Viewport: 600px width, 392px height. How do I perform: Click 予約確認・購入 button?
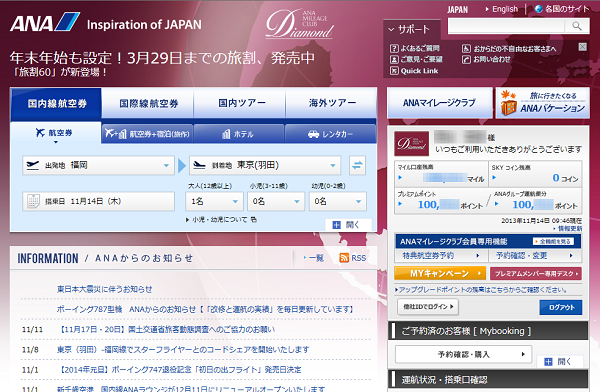pos(463,354)
